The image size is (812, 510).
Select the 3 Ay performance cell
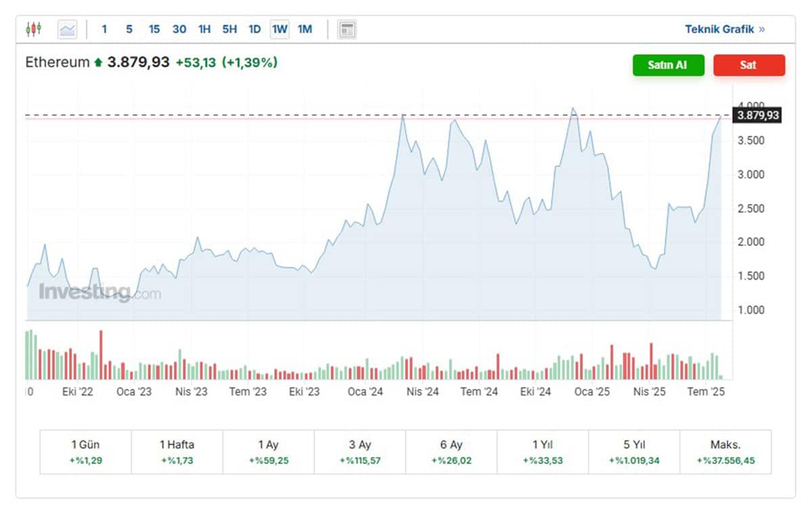[359, 452]
